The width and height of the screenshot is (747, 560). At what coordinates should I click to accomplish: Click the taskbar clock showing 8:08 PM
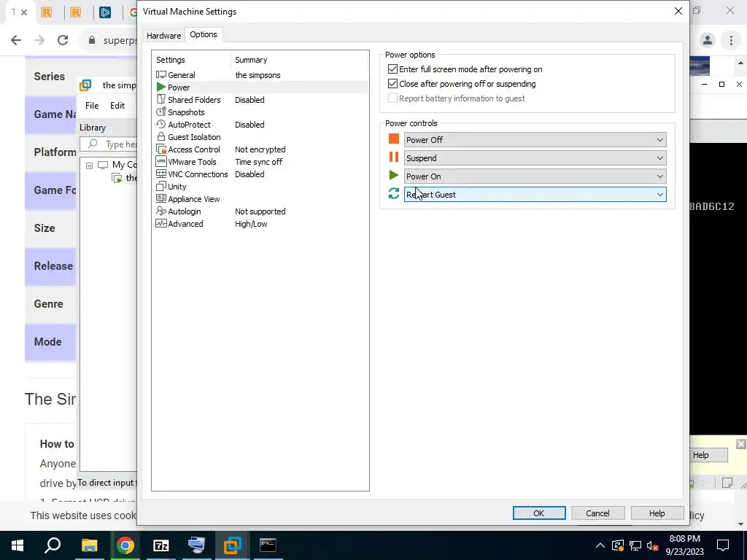coord(684,545)
